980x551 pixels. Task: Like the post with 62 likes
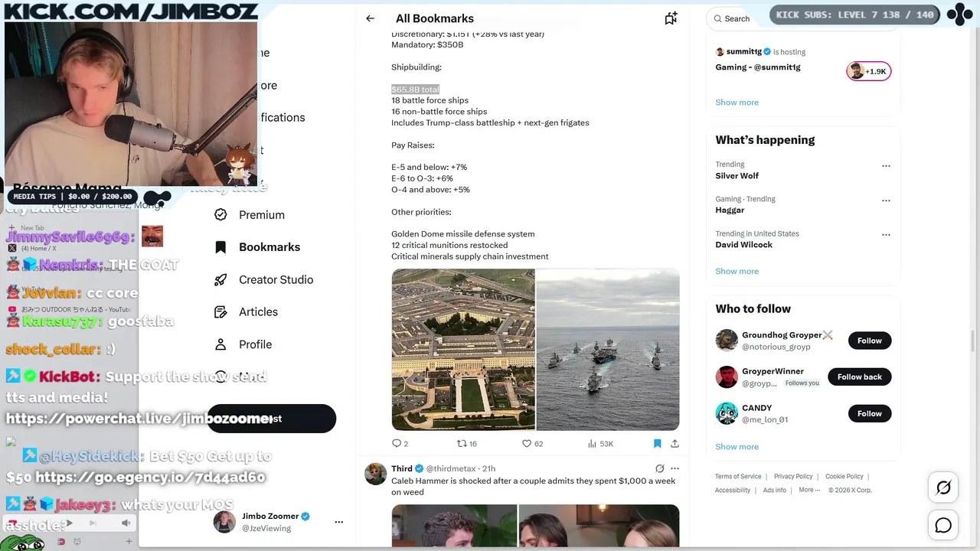pyautogui.click(x=527, y=443)
